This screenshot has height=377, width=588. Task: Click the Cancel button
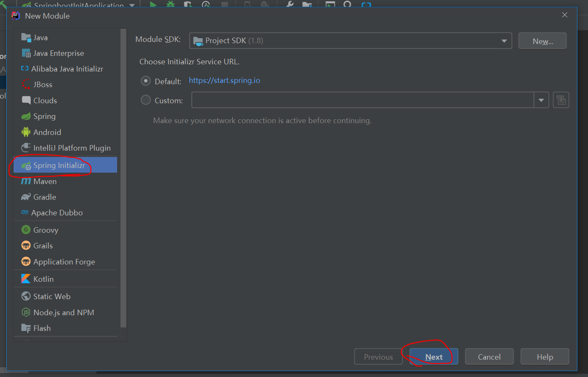(489, 357)
